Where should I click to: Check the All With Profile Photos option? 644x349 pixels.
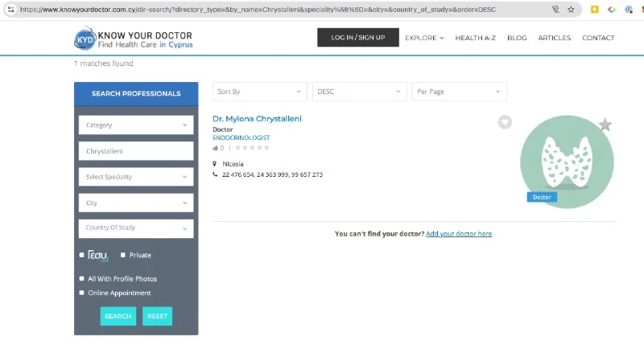[81, 278]
